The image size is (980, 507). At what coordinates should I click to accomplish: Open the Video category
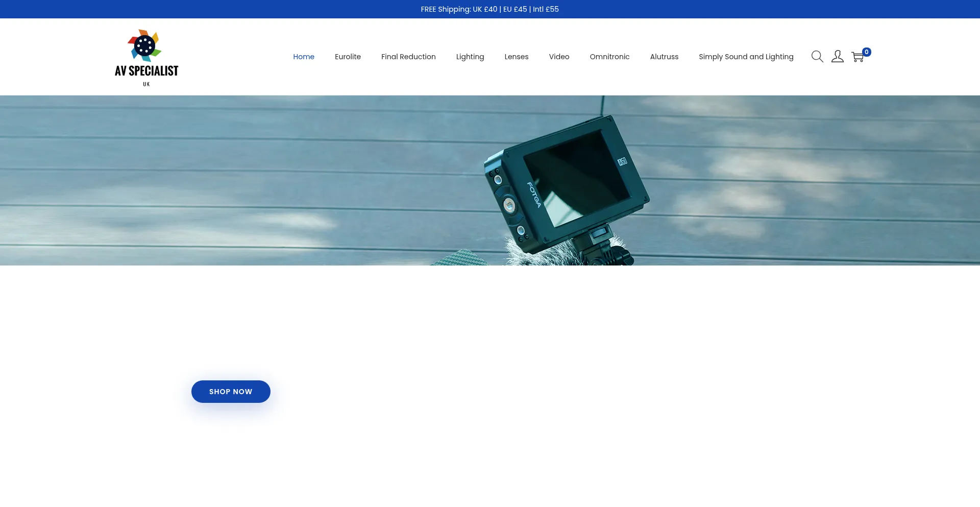(559, 57)
